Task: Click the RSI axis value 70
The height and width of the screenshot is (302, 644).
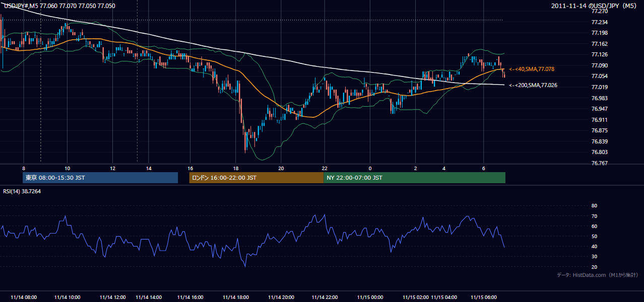Action: pyautogui.click(x=594, y=216)
